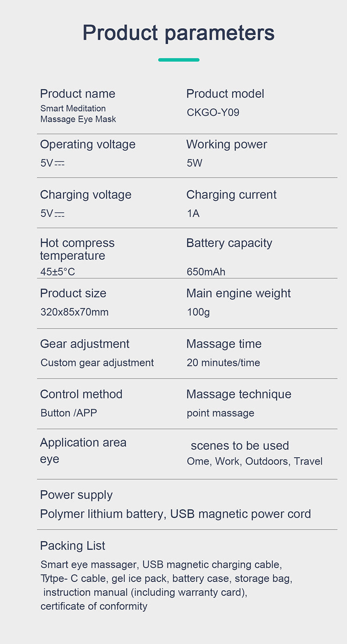
Task: Click the DC symbol beside Operating voltage 5V
Action: [x=59, y=164]
